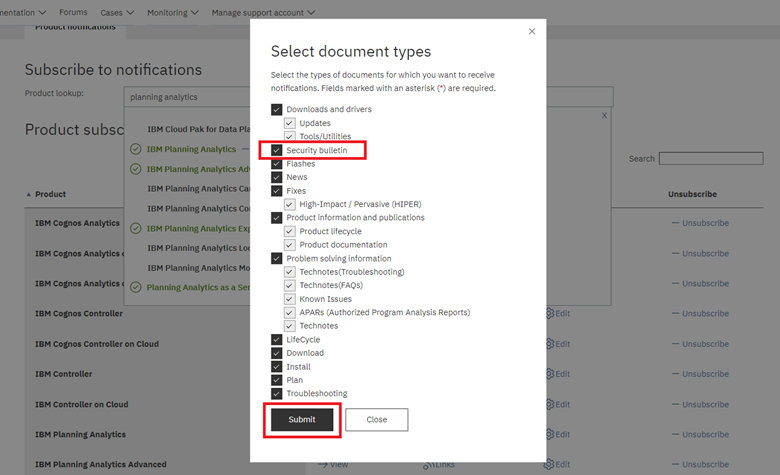Submit the selected document types
This screenshot has width=780, height=475.
point(302,420)
